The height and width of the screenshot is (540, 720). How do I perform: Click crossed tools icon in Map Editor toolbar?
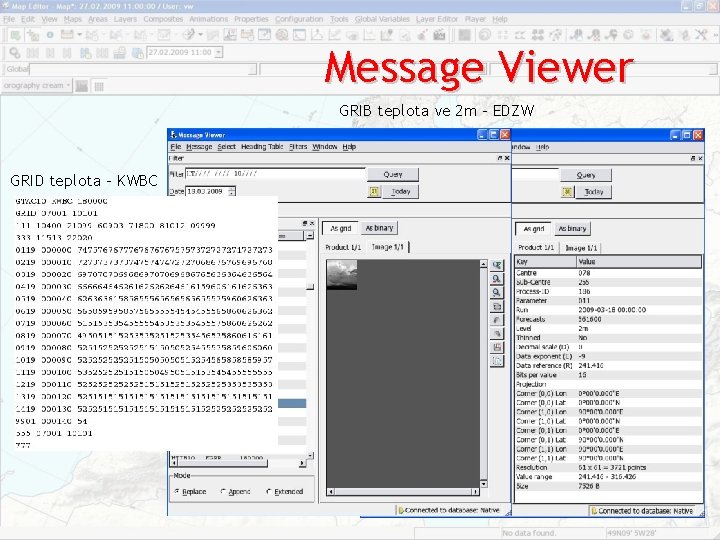(x=701, y=35)
